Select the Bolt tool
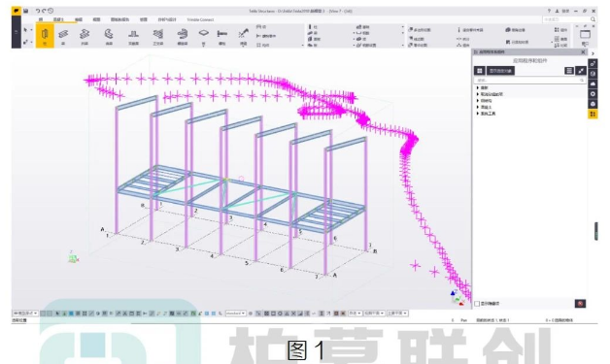This screenshot has width=610, height=364. pyautogui.click(x=222, y=36)
